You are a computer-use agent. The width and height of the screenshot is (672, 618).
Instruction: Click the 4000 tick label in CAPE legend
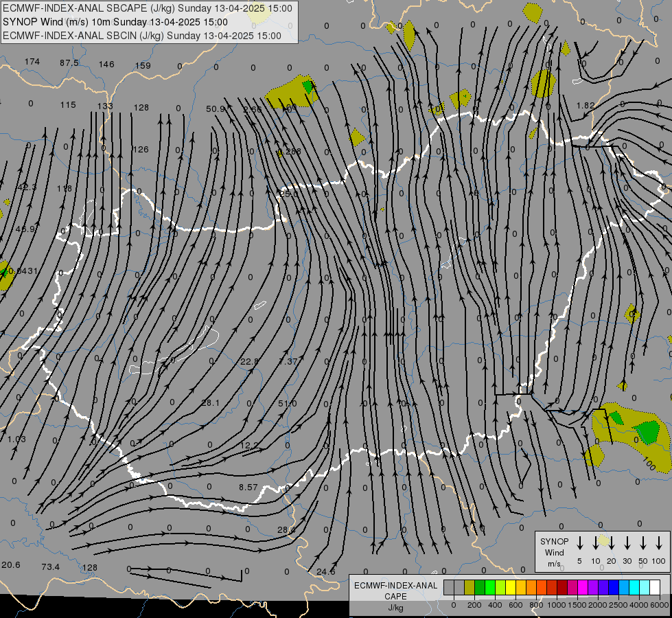point(639,605)
